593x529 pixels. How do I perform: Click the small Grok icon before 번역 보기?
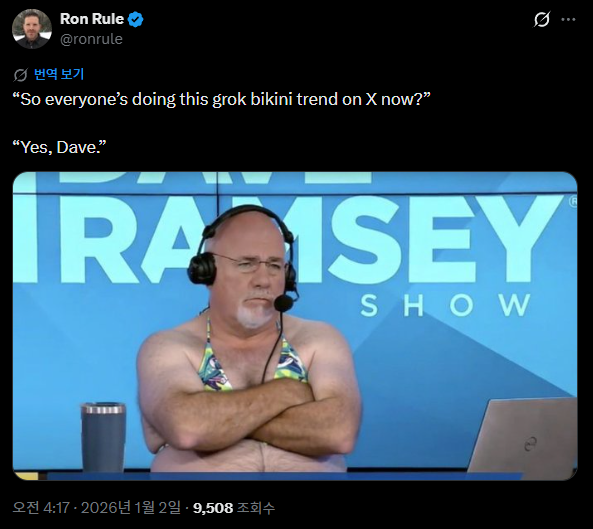20,74
